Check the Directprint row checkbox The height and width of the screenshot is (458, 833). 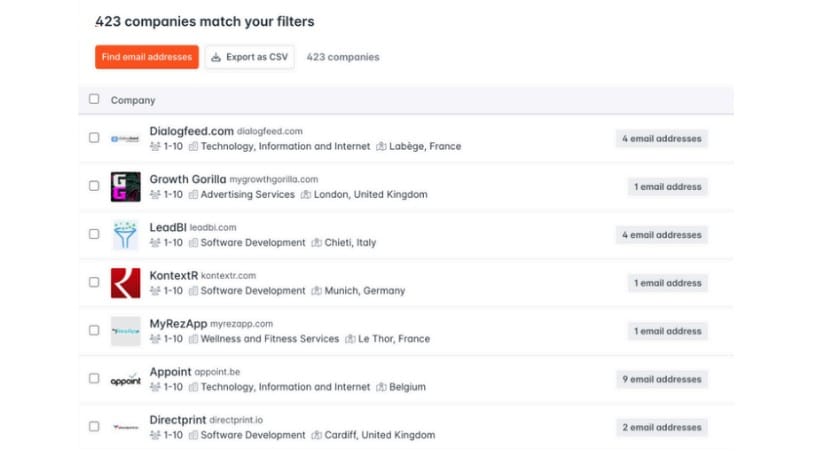tap(94, 427)
